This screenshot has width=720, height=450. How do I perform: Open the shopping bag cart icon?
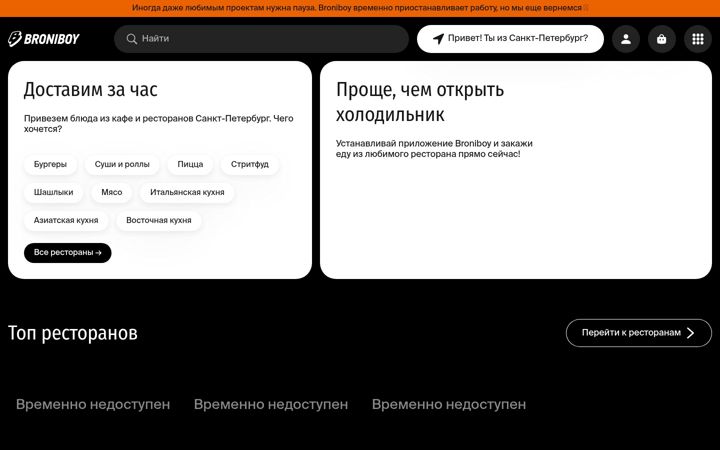(662, 39)
